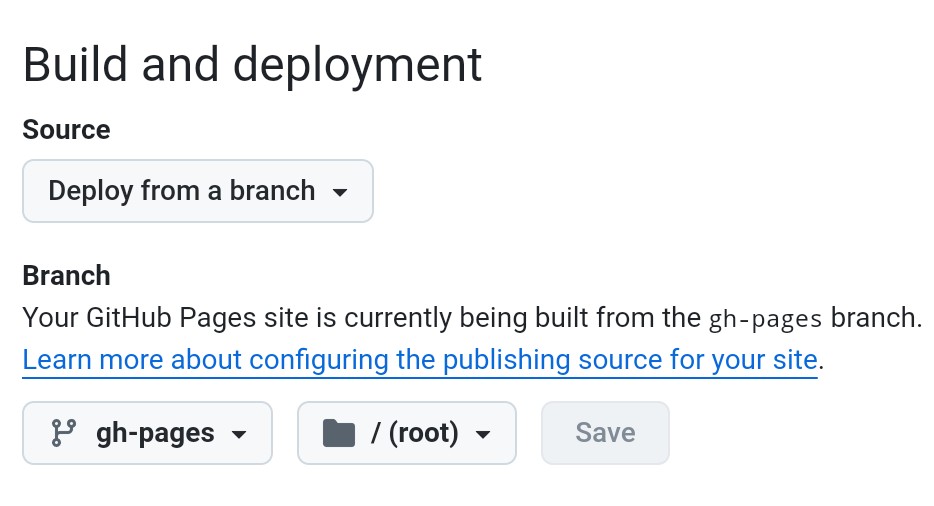Expand the / (root) folder selector
This screenshot has width=934, height=506.
click(x=406, y=433)
